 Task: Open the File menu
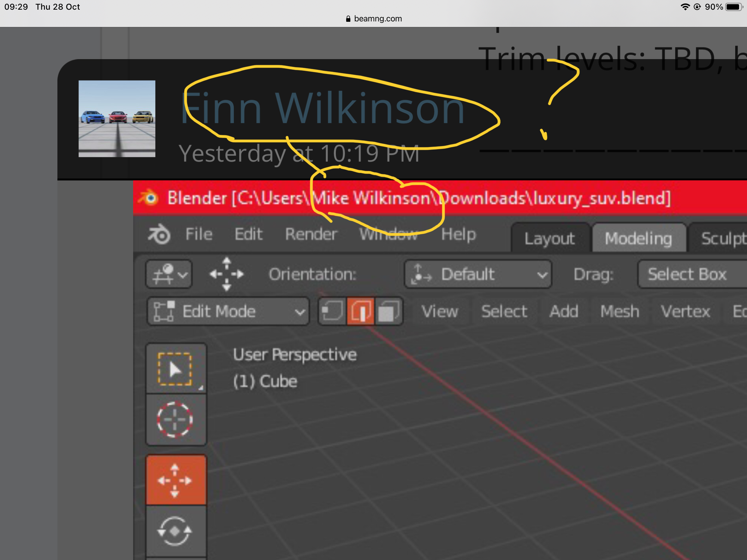199,234
